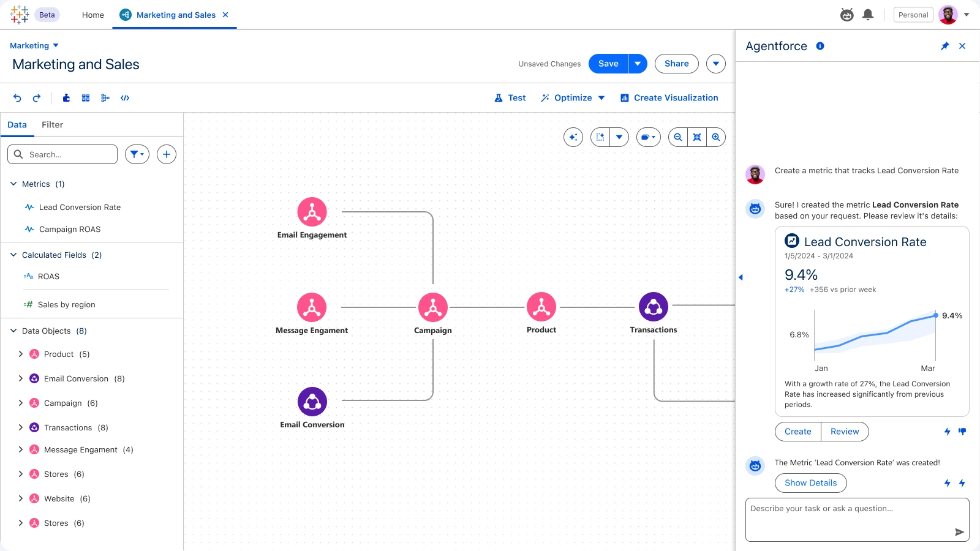Switch to the Data tab
Image resolution: width=980 pixels, height=551 pixels.
[17, 125]
